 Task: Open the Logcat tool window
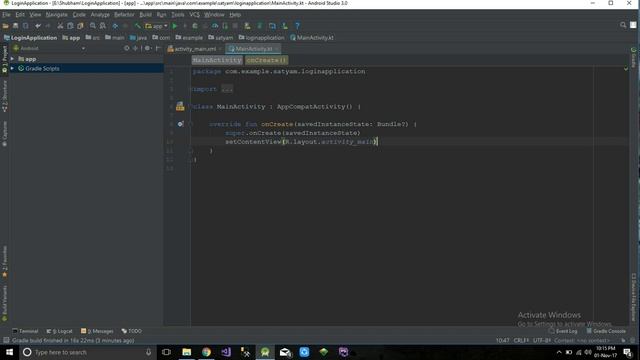pos(60,331)
